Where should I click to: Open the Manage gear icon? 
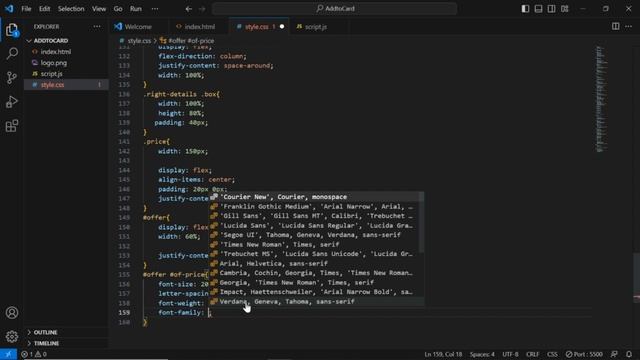click(x=12, y=336)
